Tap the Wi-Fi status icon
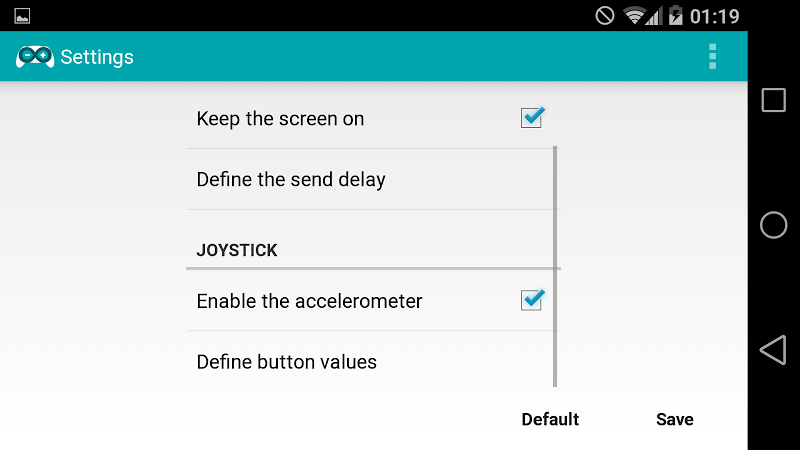This screenshot has width=800, height=450. [634, 16]
